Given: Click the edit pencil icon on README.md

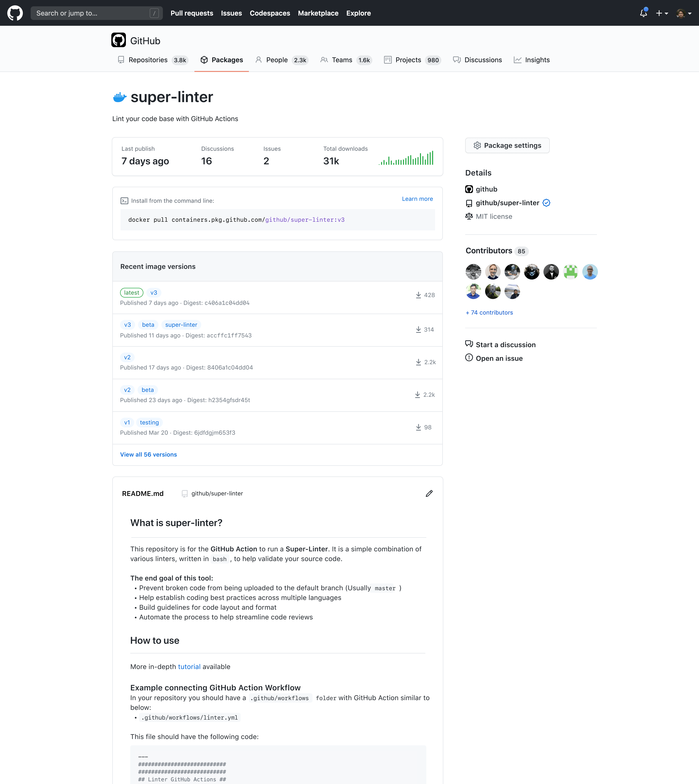Looking at the screenshot, I should click(x=429, y=493).
